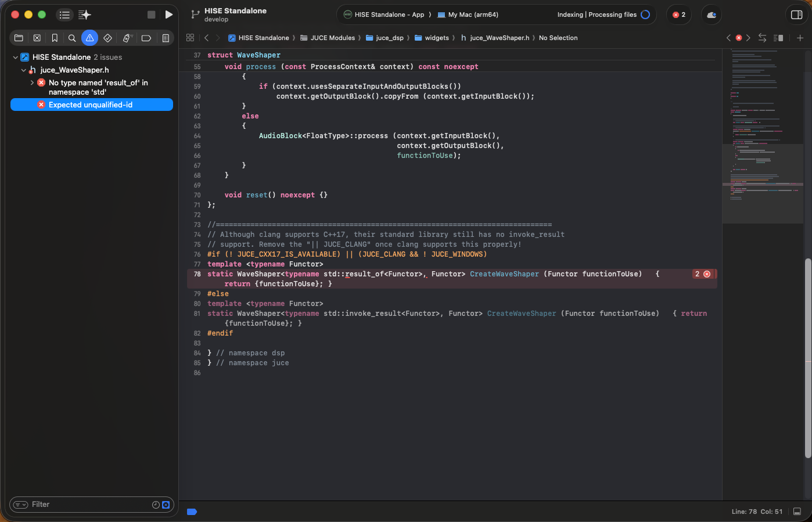The image size is (812, 522).
Task: Expand the 'No type named result_of' issue
Action: (x=33, y=82)
